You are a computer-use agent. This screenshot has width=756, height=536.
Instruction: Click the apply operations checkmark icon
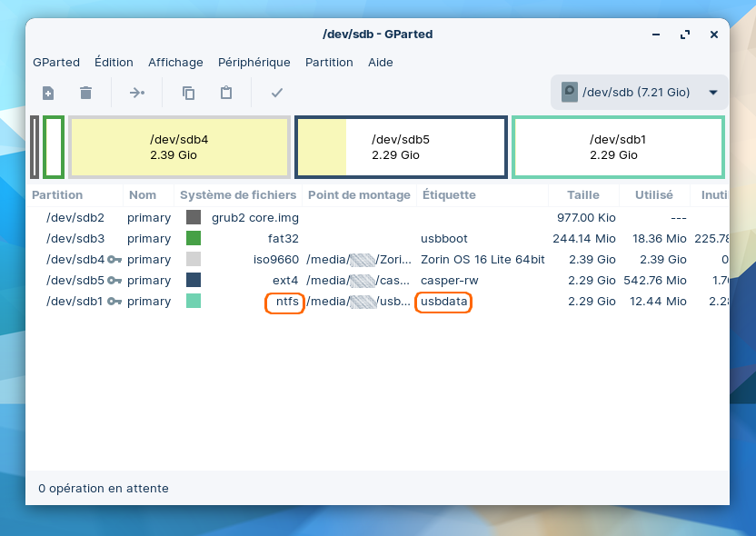tap(277, 93)
